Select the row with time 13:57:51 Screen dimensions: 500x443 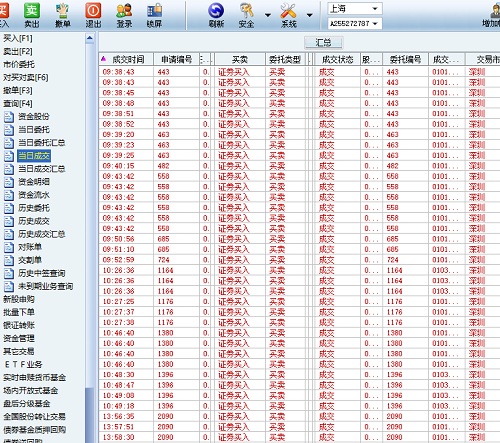click(299, 427)
